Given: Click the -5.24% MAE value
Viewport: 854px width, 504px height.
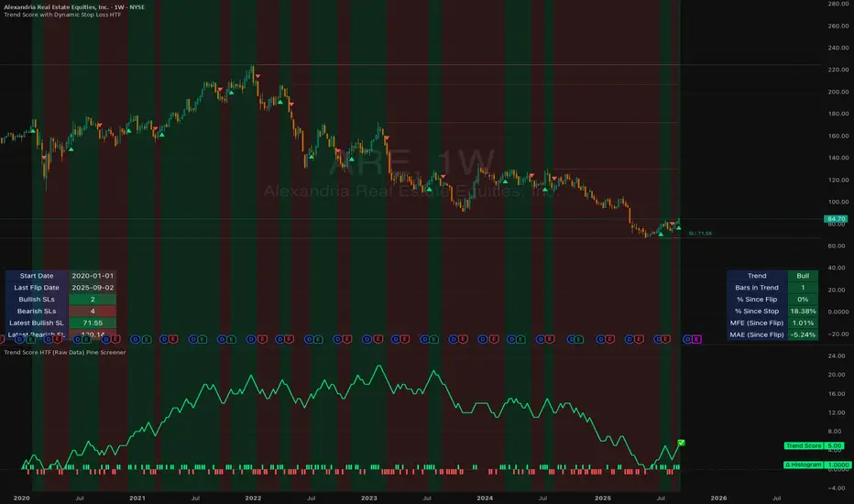Looking at the screenshot, I should pos(803,335).
